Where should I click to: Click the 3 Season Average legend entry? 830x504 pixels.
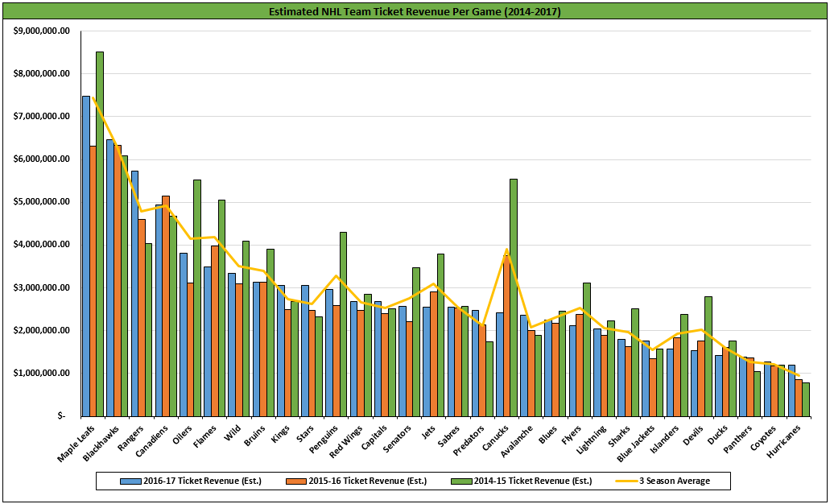coord(662,481)
